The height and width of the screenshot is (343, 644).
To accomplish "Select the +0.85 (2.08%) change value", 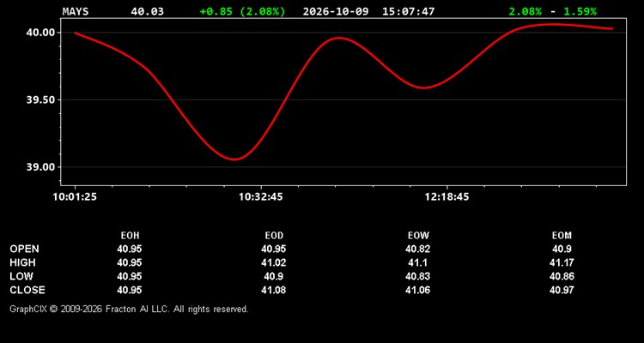I will (x=242, y=11).
